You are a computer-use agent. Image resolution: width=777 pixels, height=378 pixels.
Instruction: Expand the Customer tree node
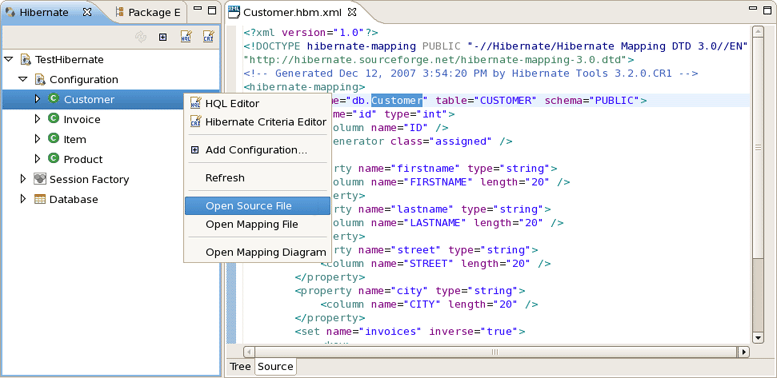click(x=37, y=99)
